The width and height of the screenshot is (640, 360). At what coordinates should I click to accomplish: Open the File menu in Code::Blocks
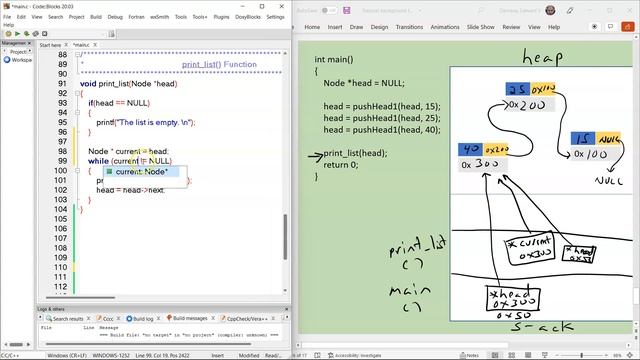point(7,17)
